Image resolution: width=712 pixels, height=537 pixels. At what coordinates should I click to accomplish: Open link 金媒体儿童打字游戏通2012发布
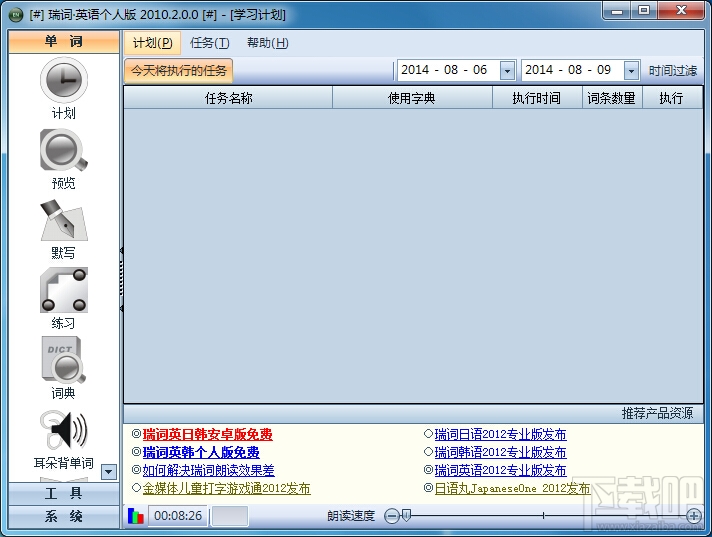click(227, 488)
